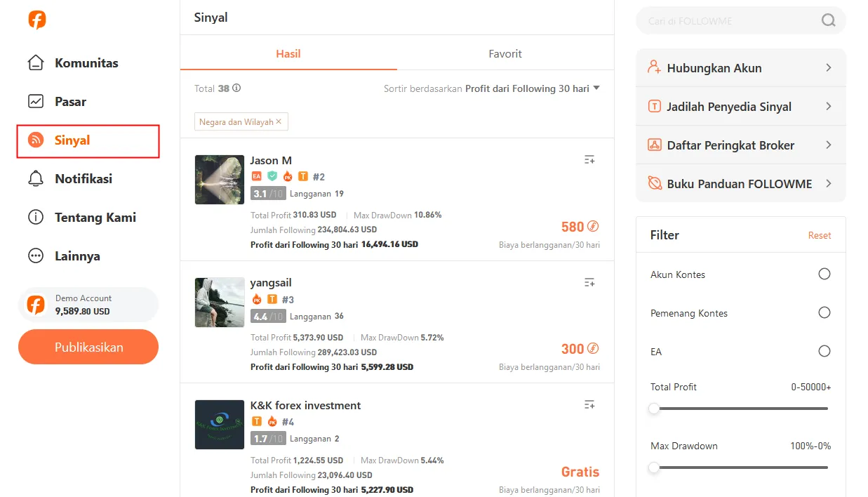This screenshot has height=497, width=868.
Task: Click the green shield badge on Jason M
Action: pyautogui.click(x=272, y=176)
